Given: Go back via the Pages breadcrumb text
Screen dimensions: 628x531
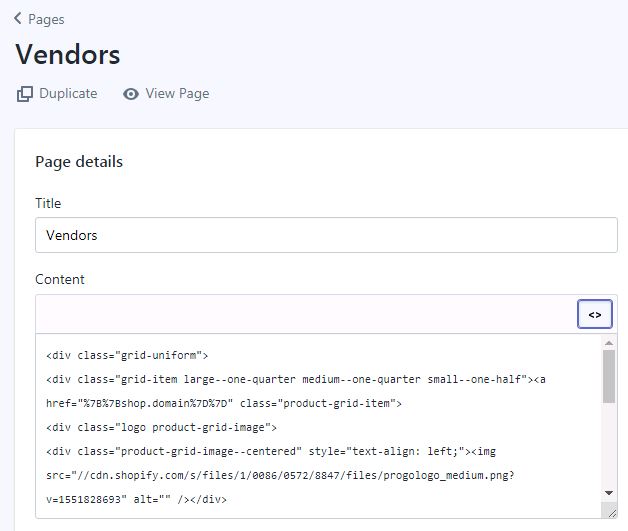Looking at the screenshot, I should 47,19.
